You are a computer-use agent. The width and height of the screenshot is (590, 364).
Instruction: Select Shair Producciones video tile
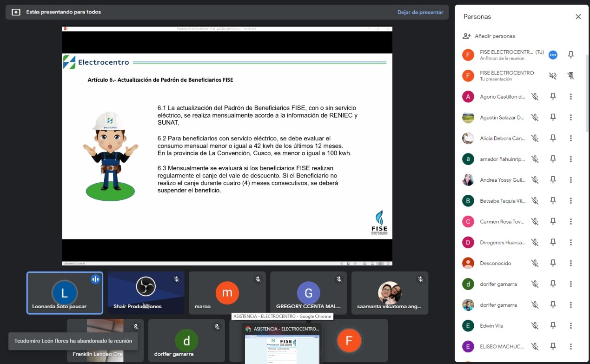[146, 293]
